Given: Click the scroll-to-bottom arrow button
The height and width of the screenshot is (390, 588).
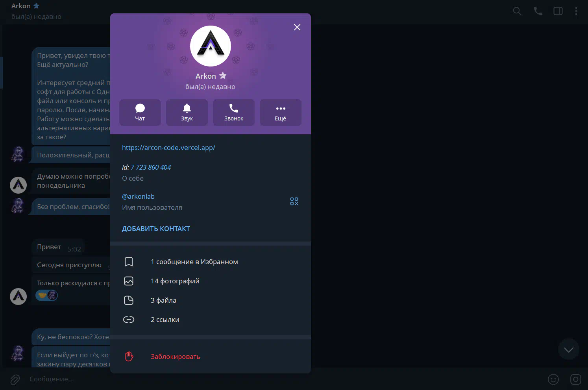Looking at the screenshot, I should click(x=568, y=349).
